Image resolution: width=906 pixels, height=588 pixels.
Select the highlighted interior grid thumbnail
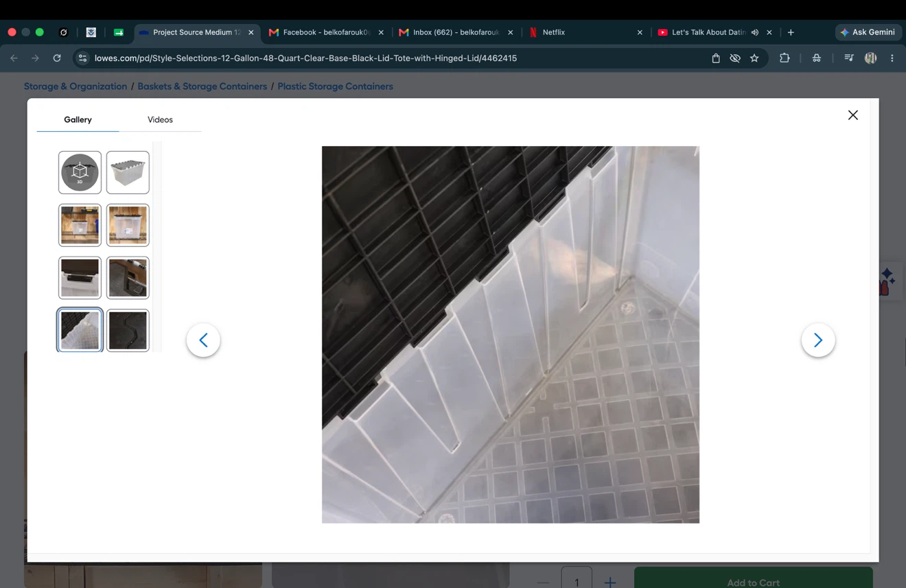coord(80,330)
